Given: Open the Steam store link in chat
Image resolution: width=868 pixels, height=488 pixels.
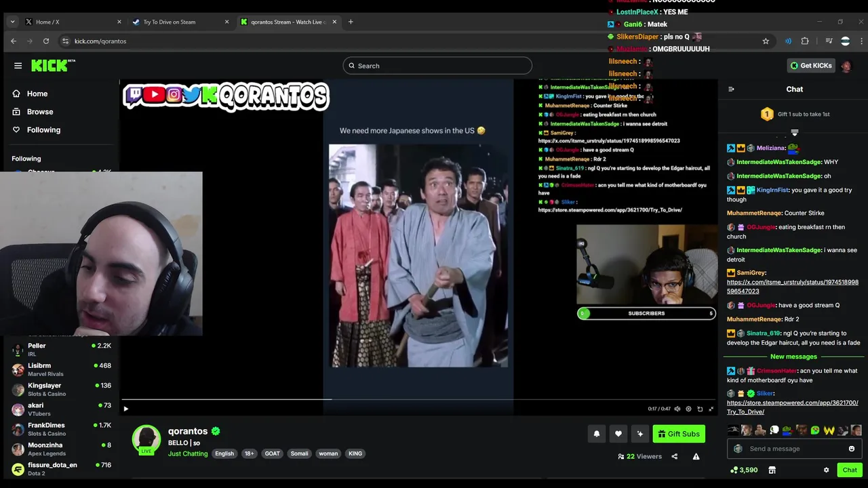Looking at the screenshot, I should pyautogui.click(x=793, y=407).
